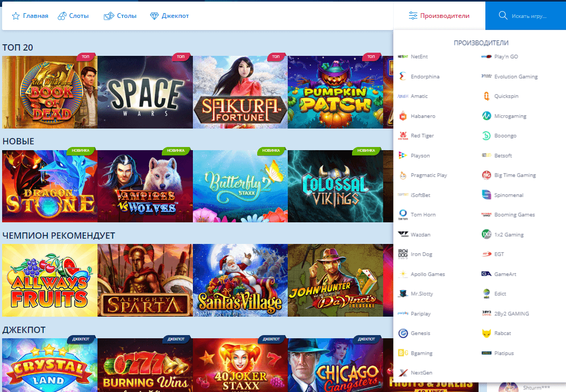Screen dimensions: 566x392
Task: Open the Джекпот menu item
Action: click(x=170, y=16)
